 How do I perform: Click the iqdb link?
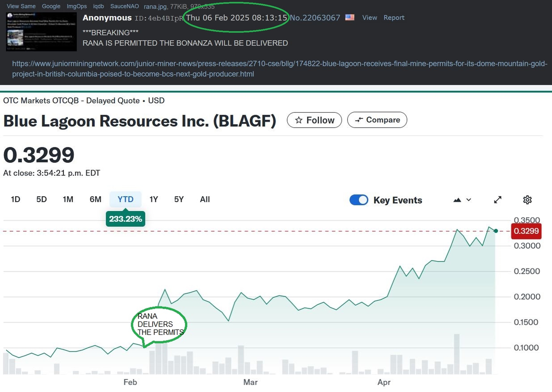tap(99, 6)
